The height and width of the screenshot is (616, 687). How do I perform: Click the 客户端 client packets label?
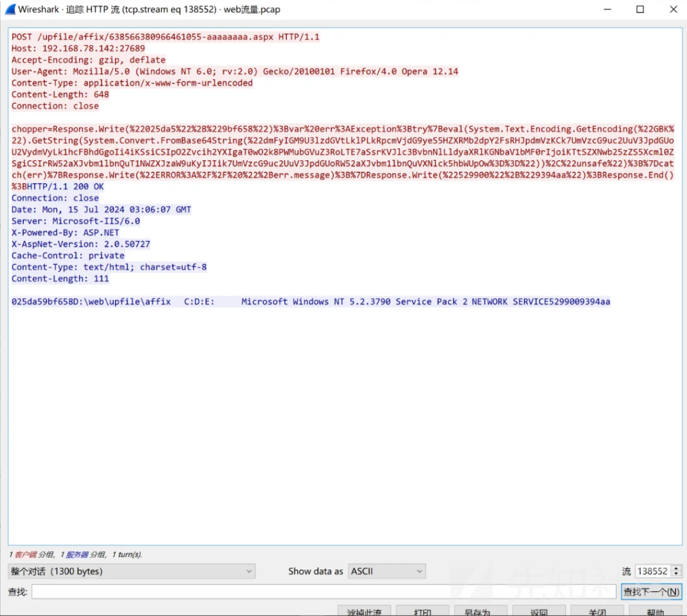coord(25,555)
